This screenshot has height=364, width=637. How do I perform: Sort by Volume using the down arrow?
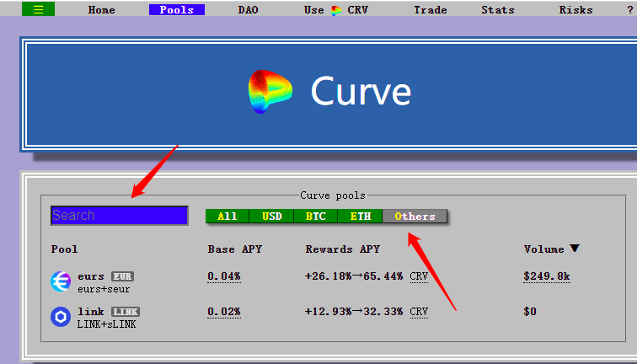(575, 249)
